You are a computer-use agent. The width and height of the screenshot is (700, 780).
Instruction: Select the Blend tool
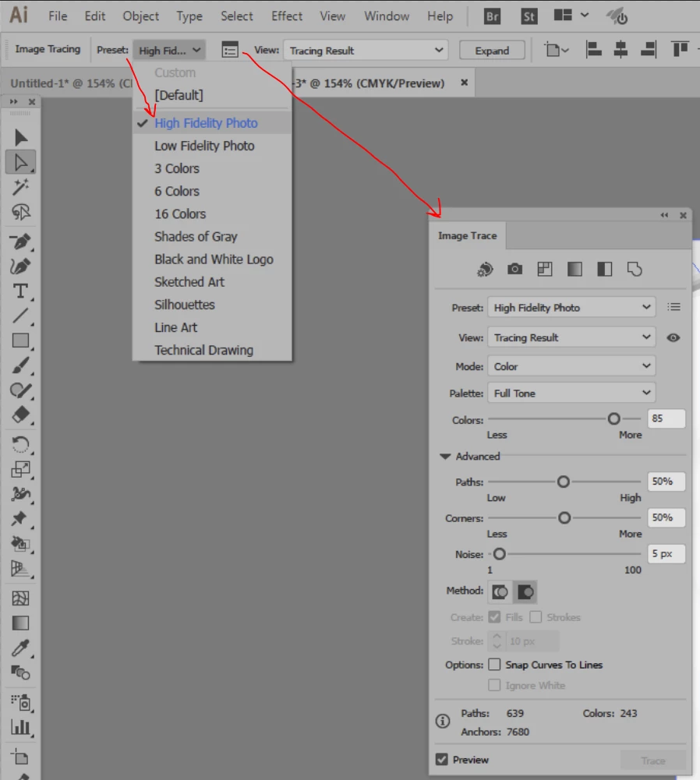point(20,672)
